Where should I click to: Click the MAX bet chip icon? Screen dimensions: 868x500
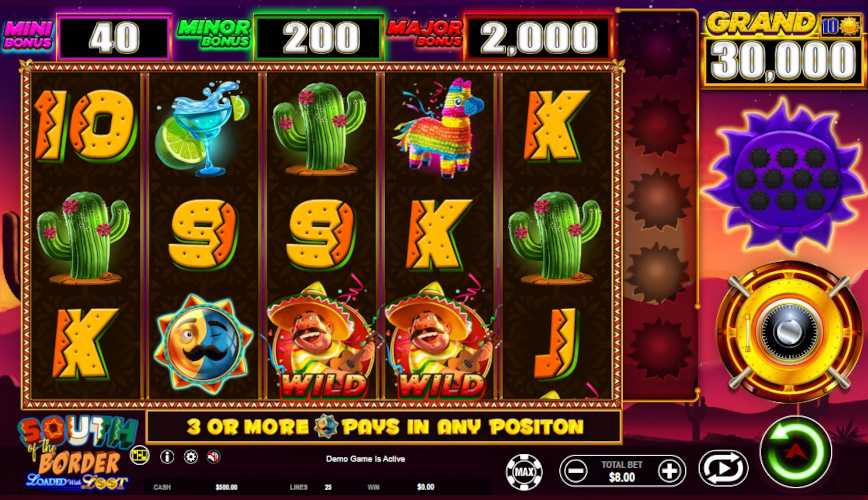524,472
